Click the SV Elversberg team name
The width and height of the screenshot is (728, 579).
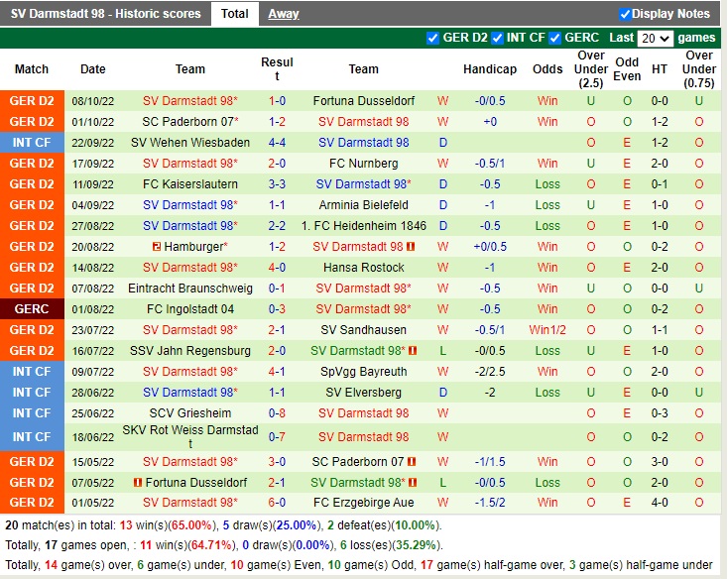pos(364,393)
